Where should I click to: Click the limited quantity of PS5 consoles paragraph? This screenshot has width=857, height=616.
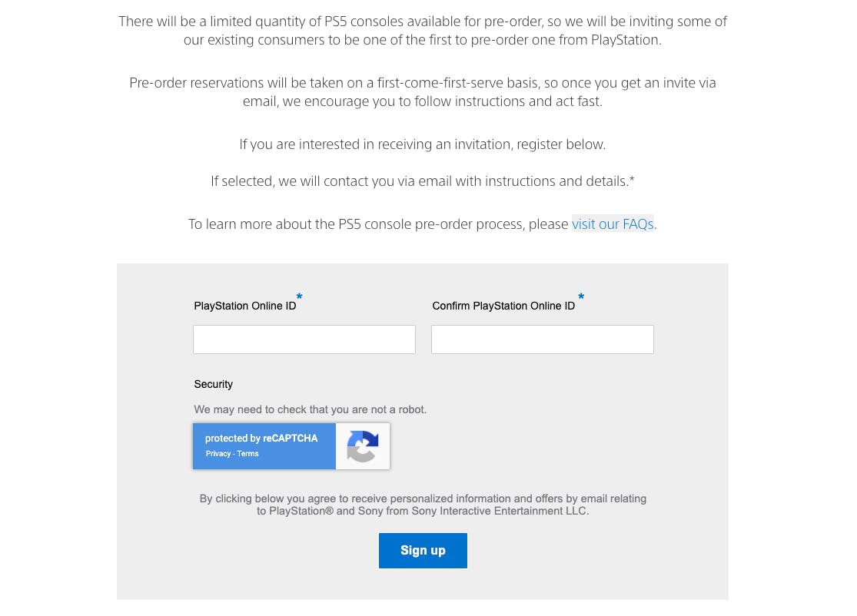(423, 31)
